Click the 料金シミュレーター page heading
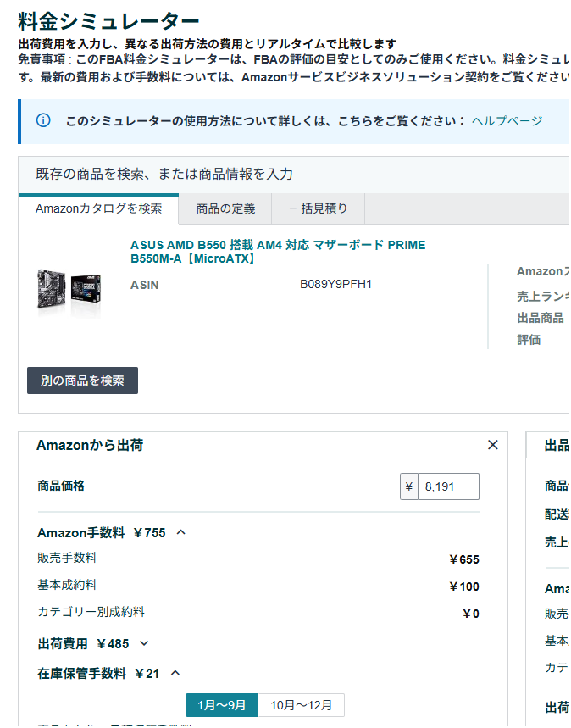 [108, 21]
